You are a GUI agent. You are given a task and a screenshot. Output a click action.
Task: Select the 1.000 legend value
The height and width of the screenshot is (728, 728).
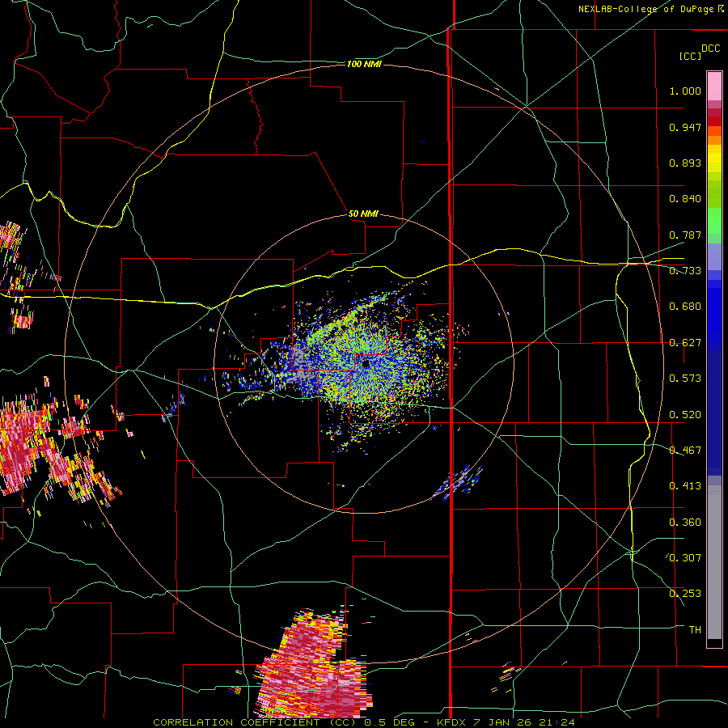pyautogui.click(x=685, y=91)
